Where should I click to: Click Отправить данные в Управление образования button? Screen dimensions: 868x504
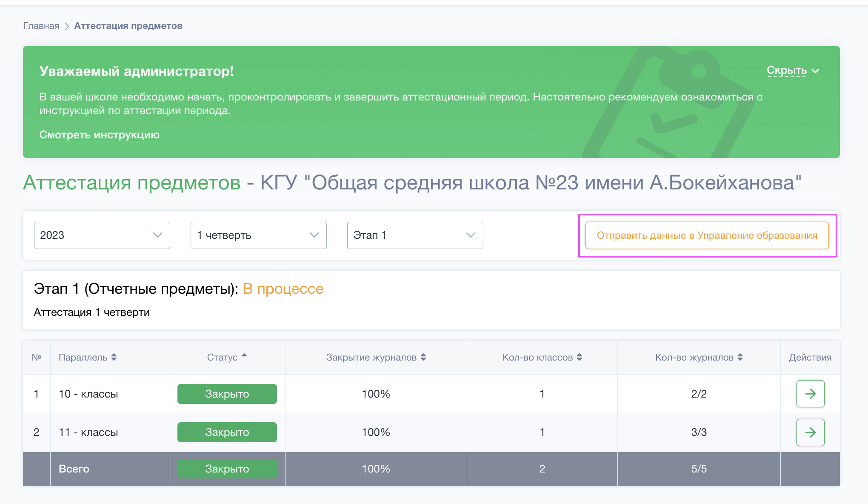coord(707,235)
